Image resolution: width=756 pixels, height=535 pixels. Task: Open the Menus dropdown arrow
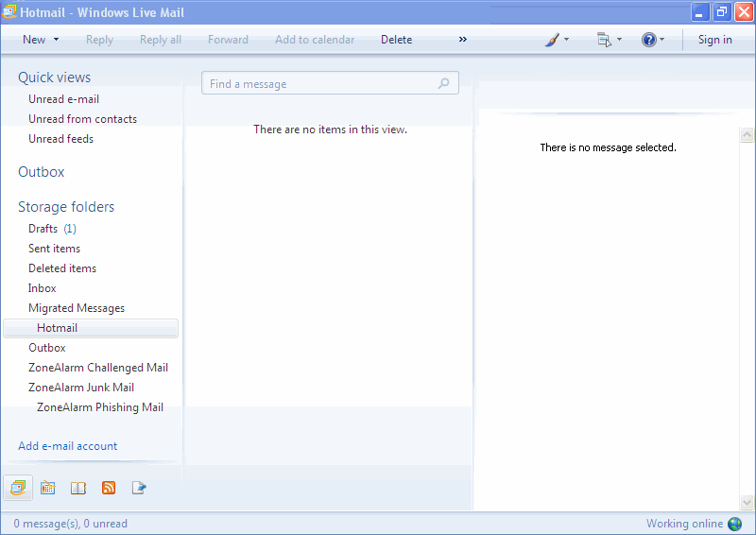point(619,40)
